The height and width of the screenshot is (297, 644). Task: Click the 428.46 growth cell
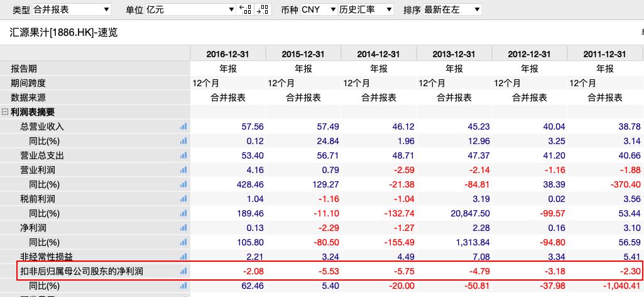[x=250, y=184]
